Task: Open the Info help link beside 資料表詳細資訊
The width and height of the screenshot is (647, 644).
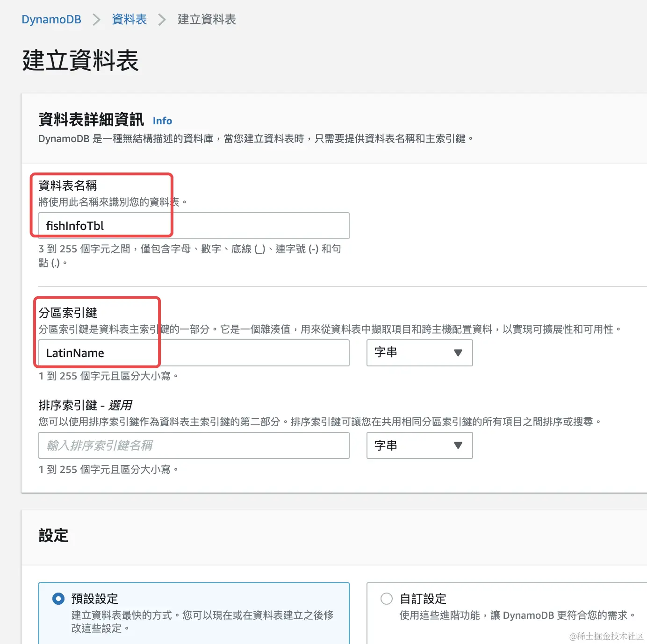Action: coord(162,121)
